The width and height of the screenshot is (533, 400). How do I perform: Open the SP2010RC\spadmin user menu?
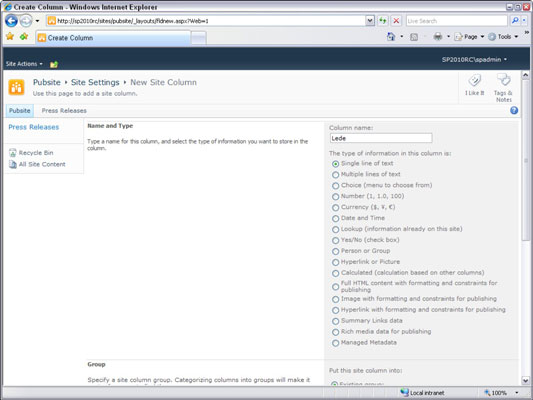[474, 59]
